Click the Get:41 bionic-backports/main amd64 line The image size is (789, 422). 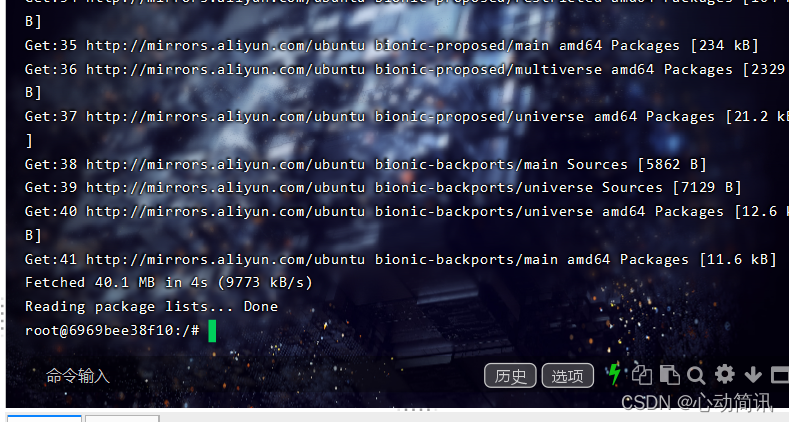tap(401, 260)
